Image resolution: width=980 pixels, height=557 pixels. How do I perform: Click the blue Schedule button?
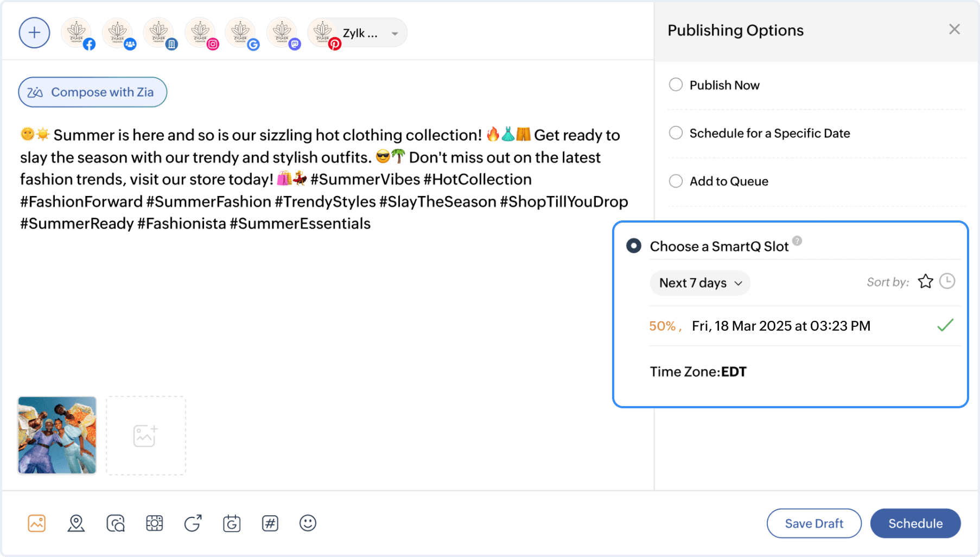915,523
